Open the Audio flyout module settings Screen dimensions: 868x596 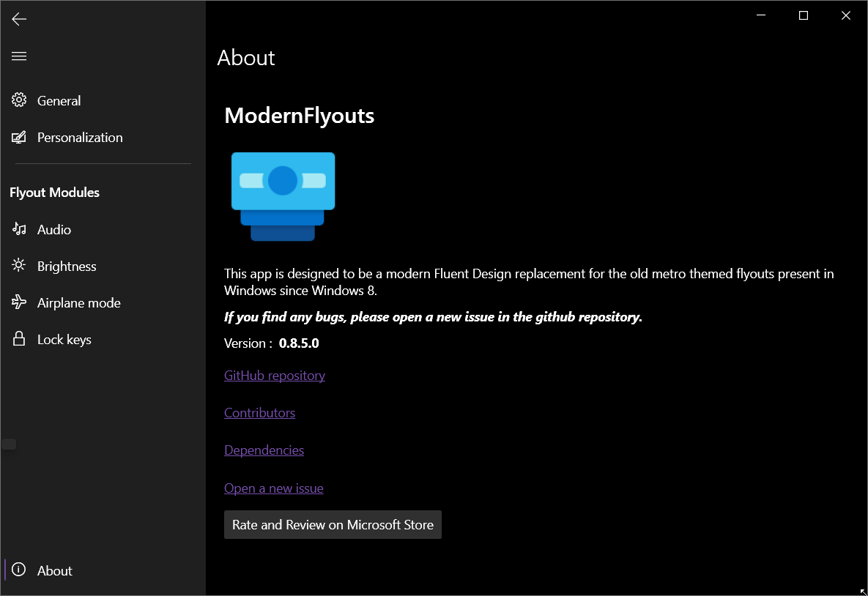pyautogui.click(x=103, y=229)
